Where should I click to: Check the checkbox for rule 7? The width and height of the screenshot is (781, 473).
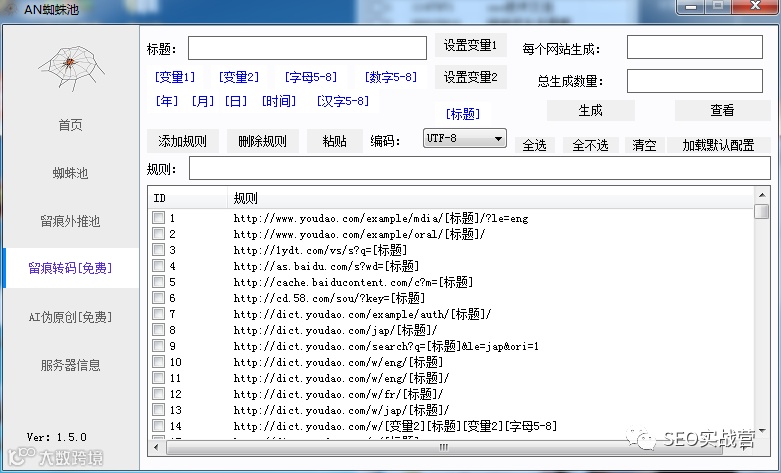(x=158, y=313)
